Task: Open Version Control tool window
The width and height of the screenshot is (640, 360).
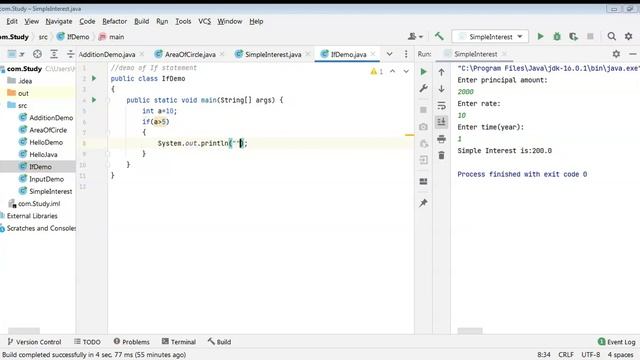Action: [x=34, y=342]
